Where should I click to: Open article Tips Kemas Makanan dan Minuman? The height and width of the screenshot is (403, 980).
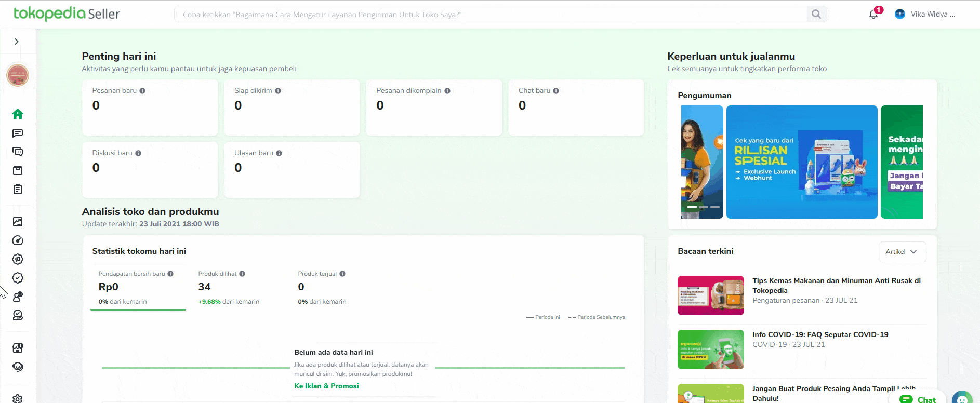tap(837, 286)
